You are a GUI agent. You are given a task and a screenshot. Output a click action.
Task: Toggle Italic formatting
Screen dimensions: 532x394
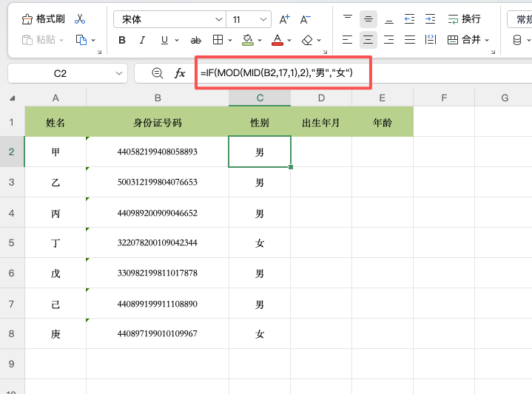point(142,40)
